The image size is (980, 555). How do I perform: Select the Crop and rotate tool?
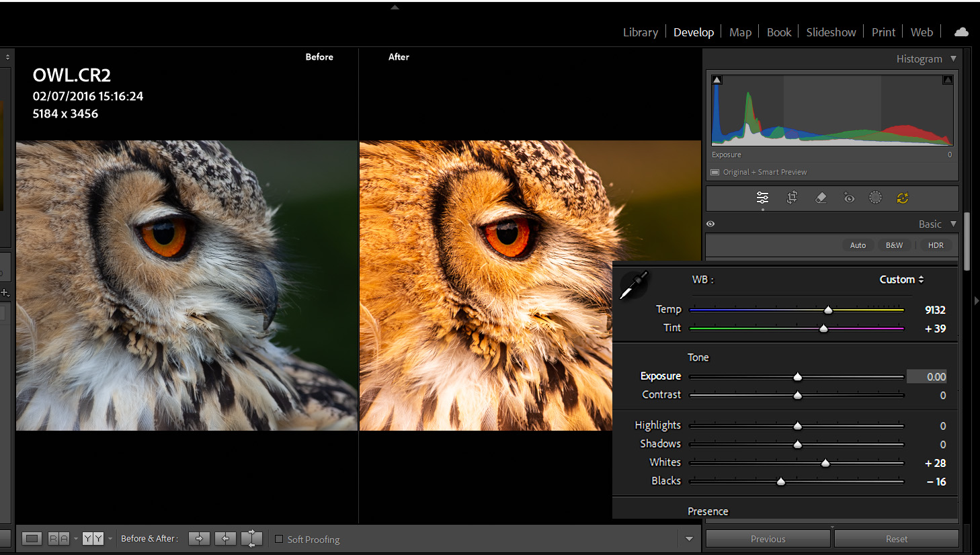coord(792,198)
